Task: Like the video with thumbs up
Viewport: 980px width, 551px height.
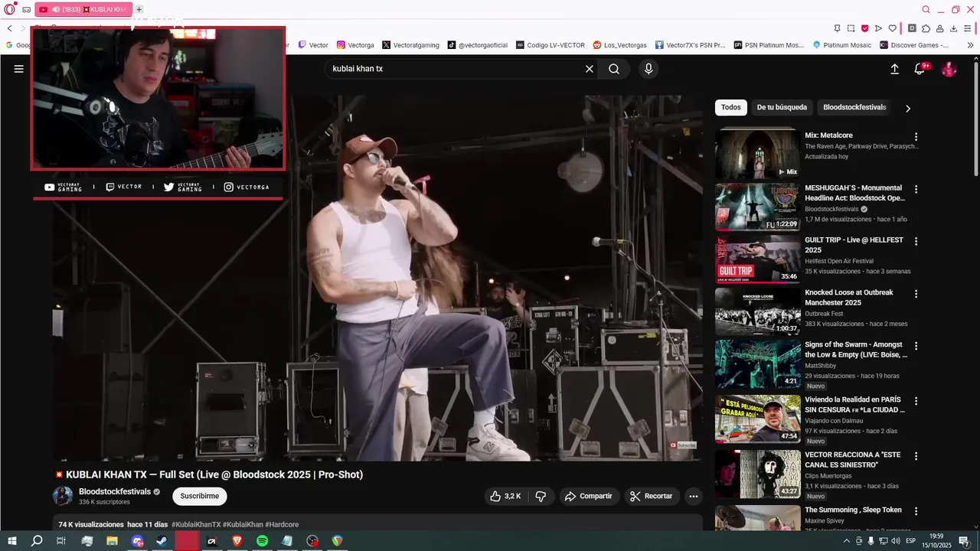Action: pos(505,496)
